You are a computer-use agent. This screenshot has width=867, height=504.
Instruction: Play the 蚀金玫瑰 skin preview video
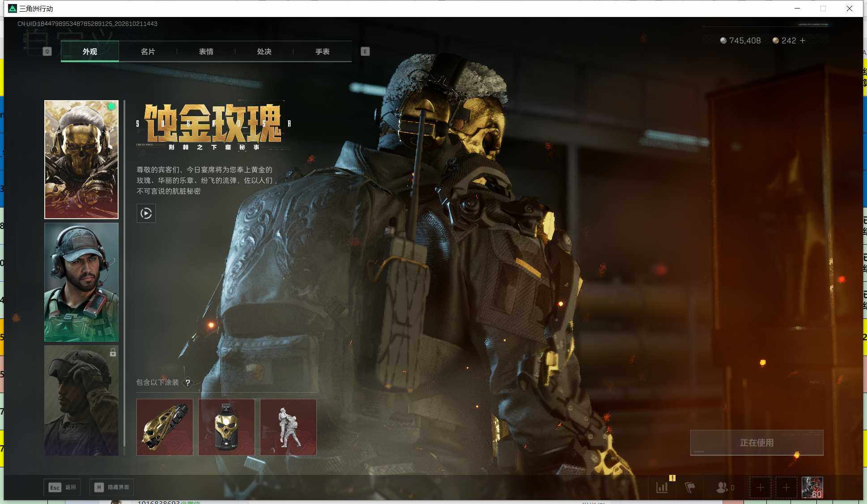(146, 213)
